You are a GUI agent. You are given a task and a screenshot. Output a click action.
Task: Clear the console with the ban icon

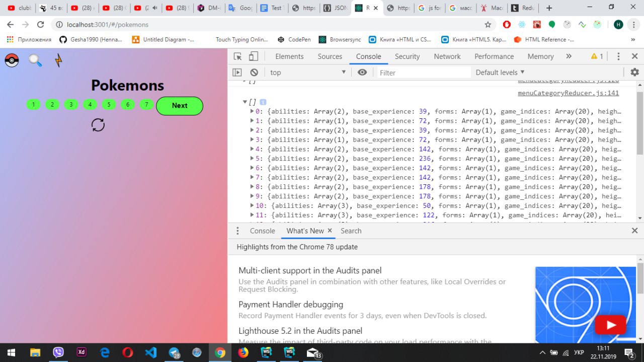pyautogui.click(x=254, y=73)
